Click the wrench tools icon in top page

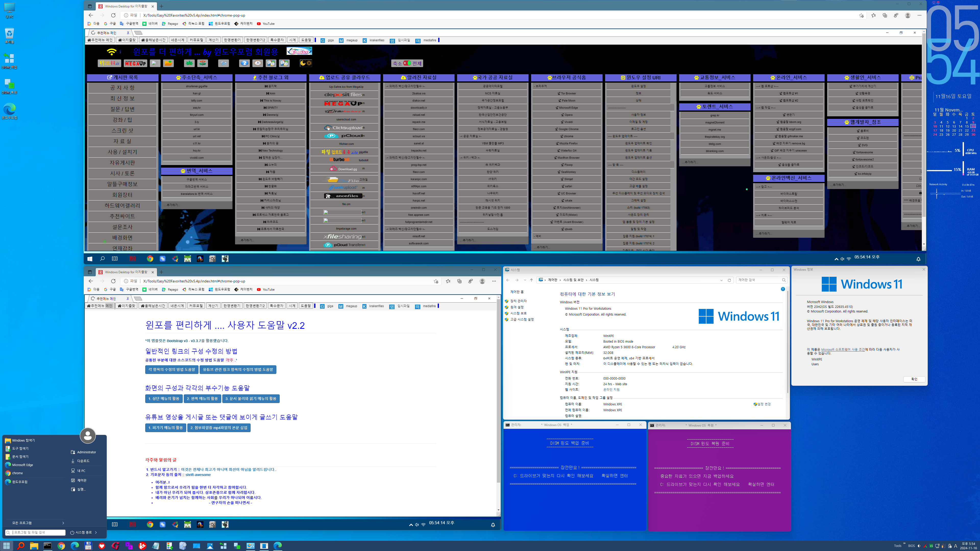224,63
